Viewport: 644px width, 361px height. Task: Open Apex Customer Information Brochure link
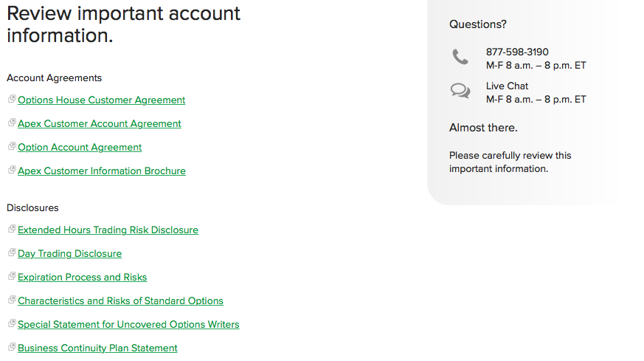101,171
